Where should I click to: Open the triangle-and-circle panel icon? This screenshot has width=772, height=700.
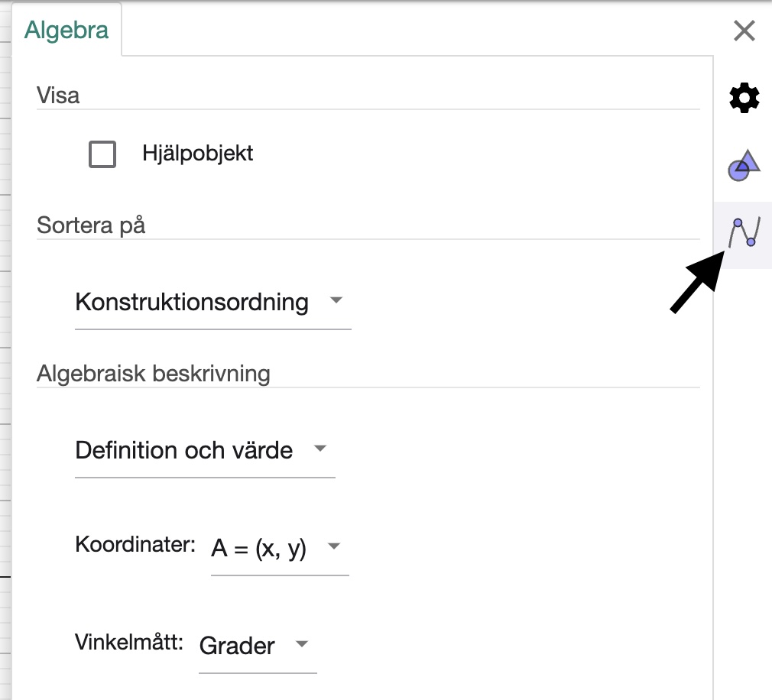[x=742, y=164]
